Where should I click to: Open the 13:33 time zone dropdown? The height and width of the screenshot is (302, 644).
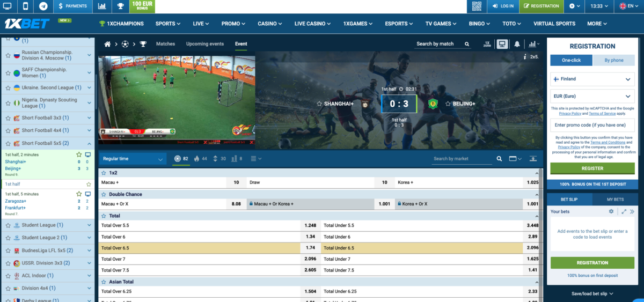point(600,6)
